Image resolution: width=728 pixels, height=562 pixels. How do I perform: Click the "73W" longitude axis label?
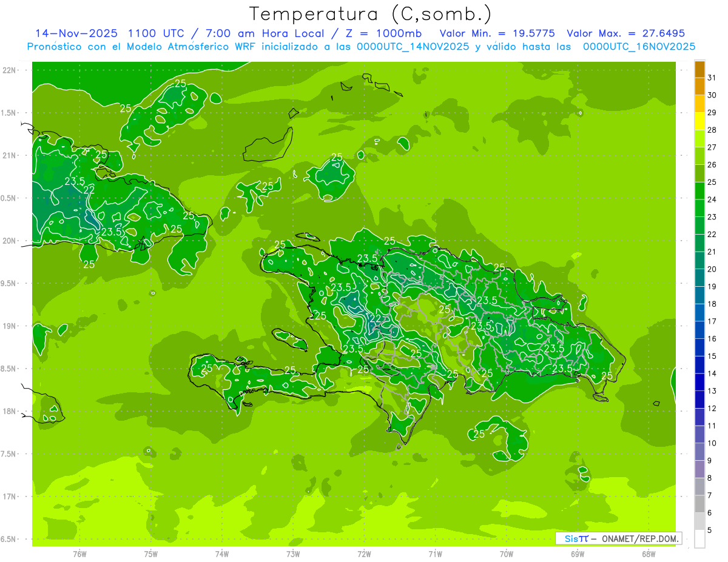click(x=293, y=554)
